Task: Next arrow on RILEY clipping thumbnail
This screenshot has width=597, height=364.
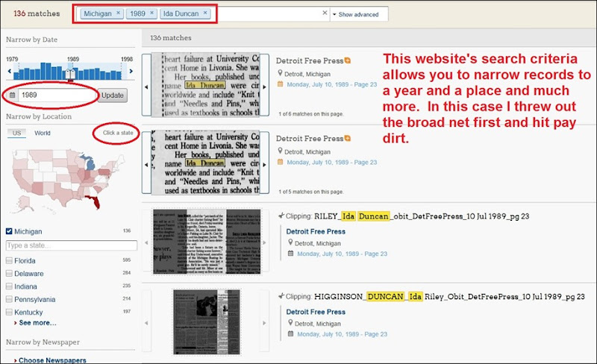Action: [264, 242]
